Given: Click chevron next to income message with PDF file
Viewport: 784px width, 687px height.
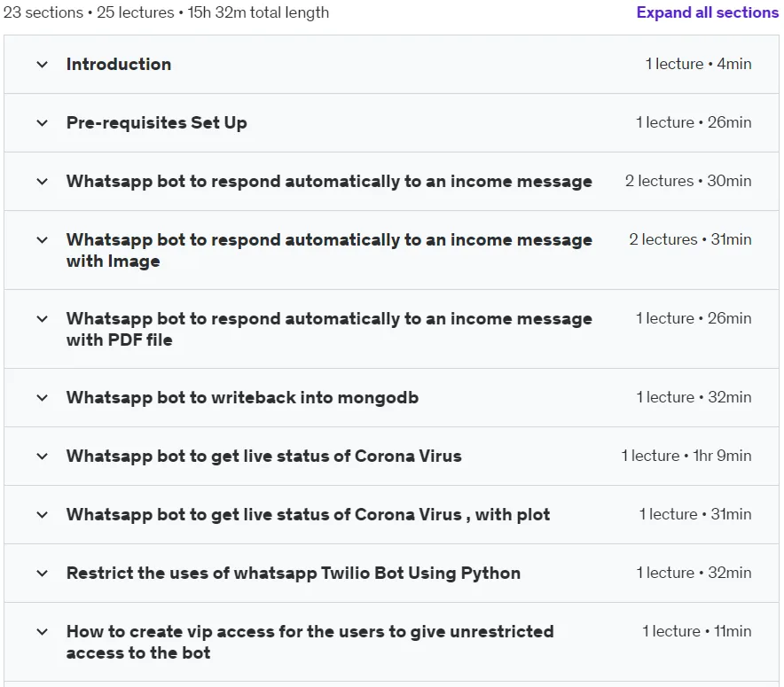Looking at the screenshot, I should tap(43, 319).
